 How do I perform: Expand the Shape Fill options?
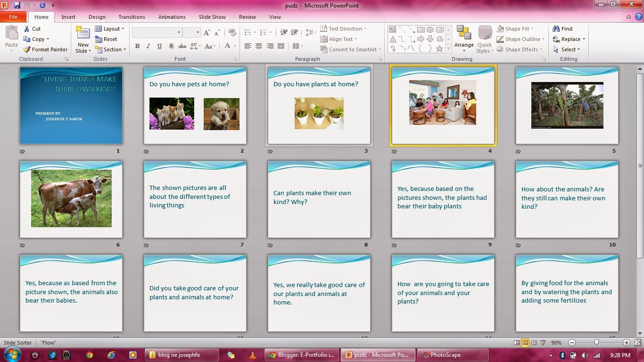518,28
